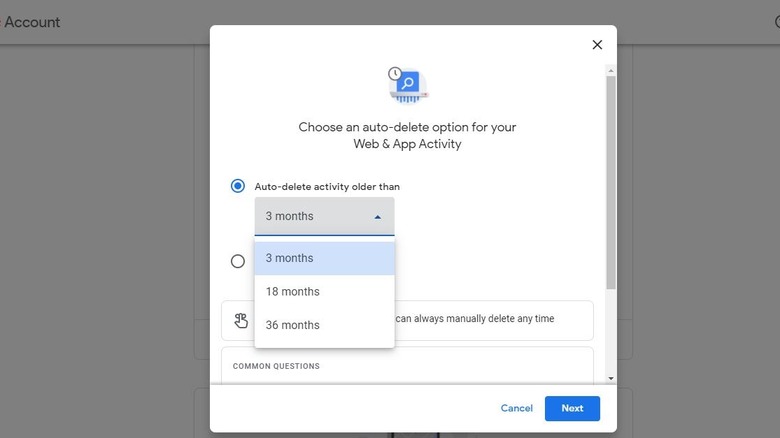Select the second unselected radio button
The width and height of the screenshot is (780, 438).
point(238,261)
